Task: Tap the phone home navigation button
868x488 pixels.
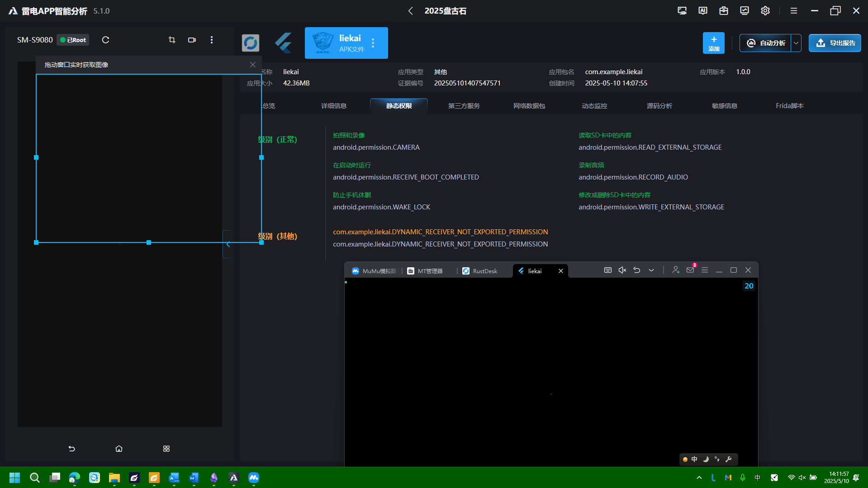Action: pyautogui.click(x=119, y=449)
